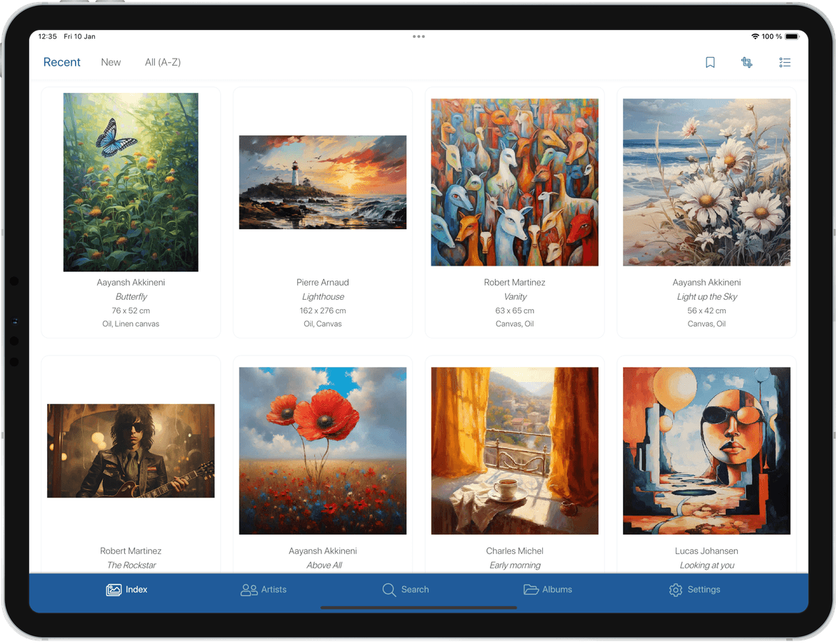Image resolution: width=840 pixels, height=644 pixels.
Task: Open the Above All poppies painting
Action: [322, 450]
